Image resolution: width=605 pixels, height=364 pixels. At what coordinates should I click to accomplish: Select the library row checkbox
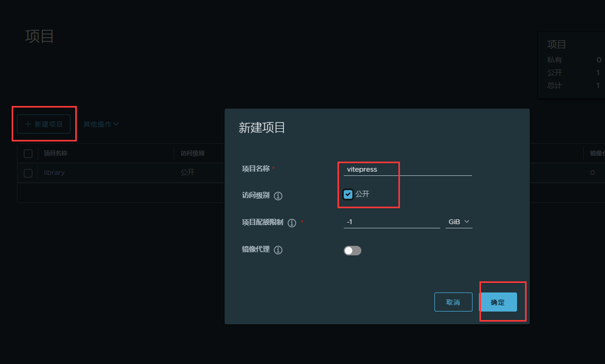click(28, 173)
